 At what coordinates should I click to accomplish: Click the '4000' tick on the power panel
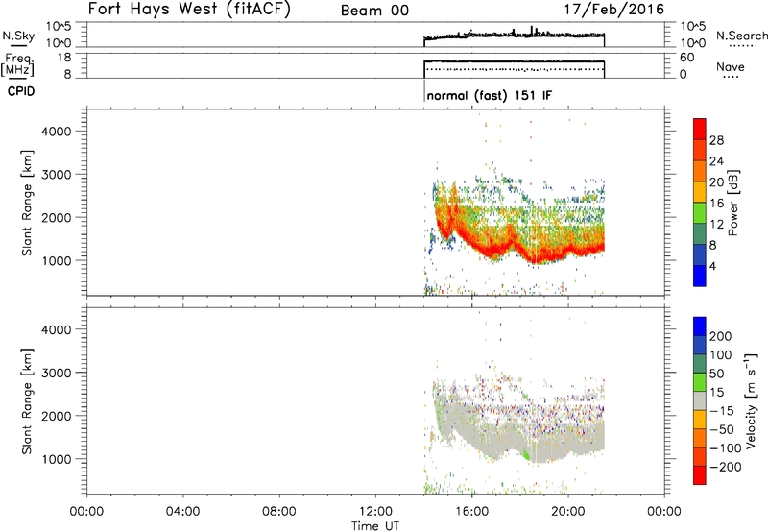pyautogui.click(x=57, y=132)
